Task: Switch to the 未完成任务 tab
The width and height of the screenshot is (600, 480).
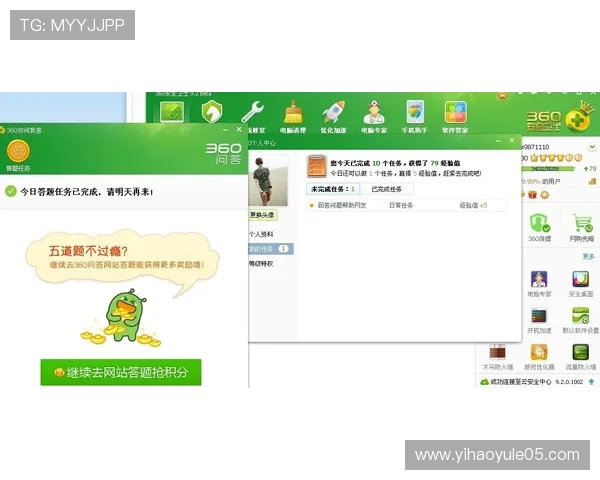Action: pos(333,189)
